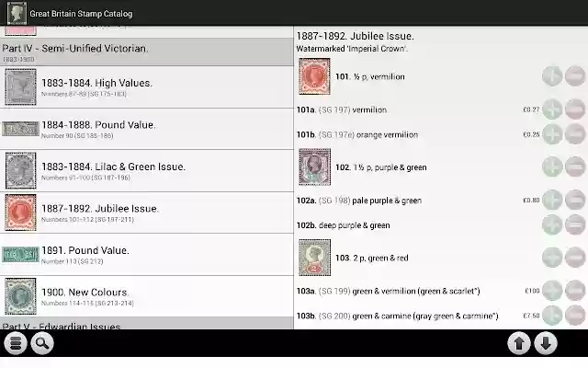Select entry 101a (SG 197) vermilion

point(342,109)
